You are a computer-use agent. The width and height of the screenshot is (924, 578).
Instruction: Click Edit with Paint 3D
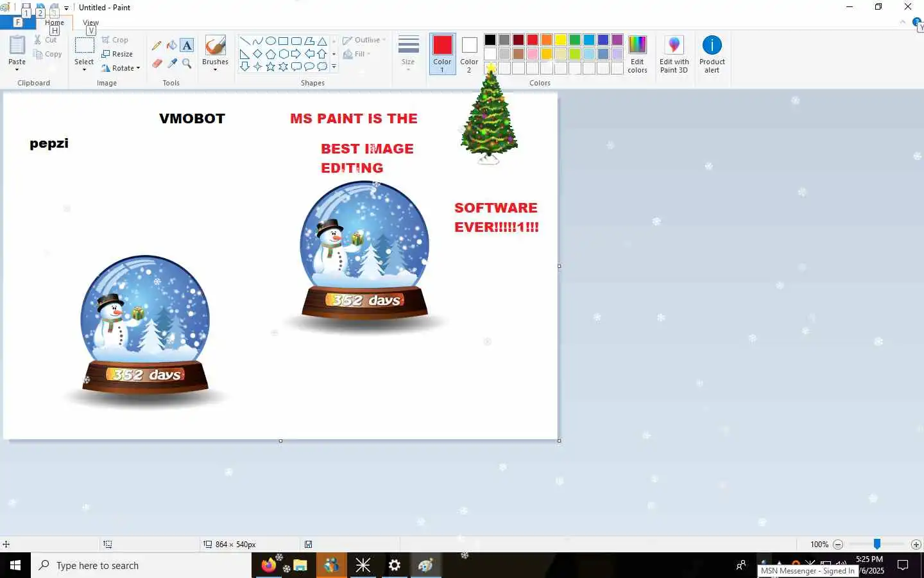tap(674, 54)
